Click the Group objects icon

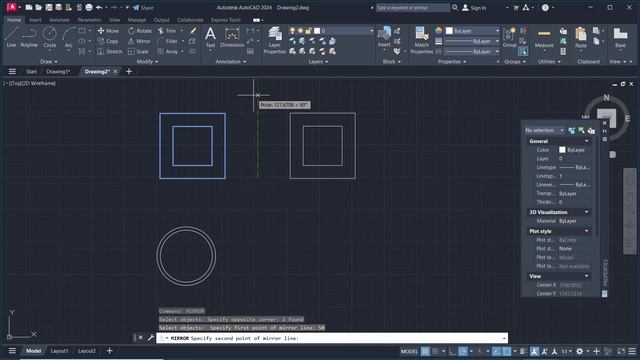pyautogui.click(x=509, y=37)
